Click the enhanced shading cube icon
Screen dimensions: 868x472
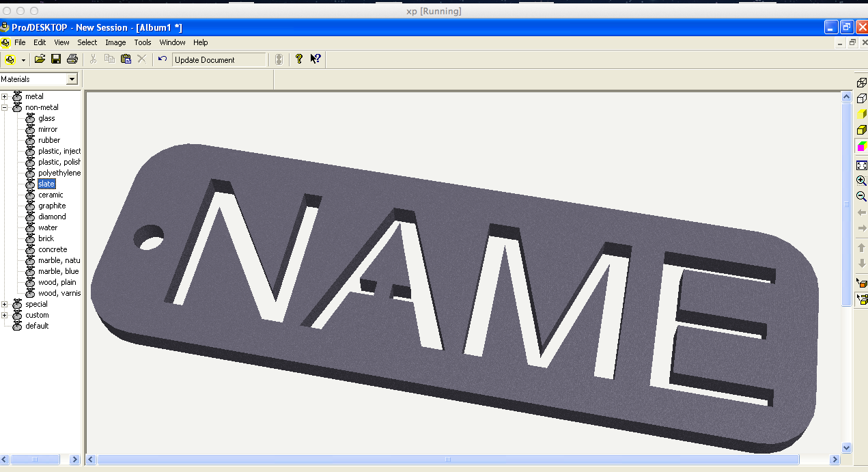tap(862, 146)
